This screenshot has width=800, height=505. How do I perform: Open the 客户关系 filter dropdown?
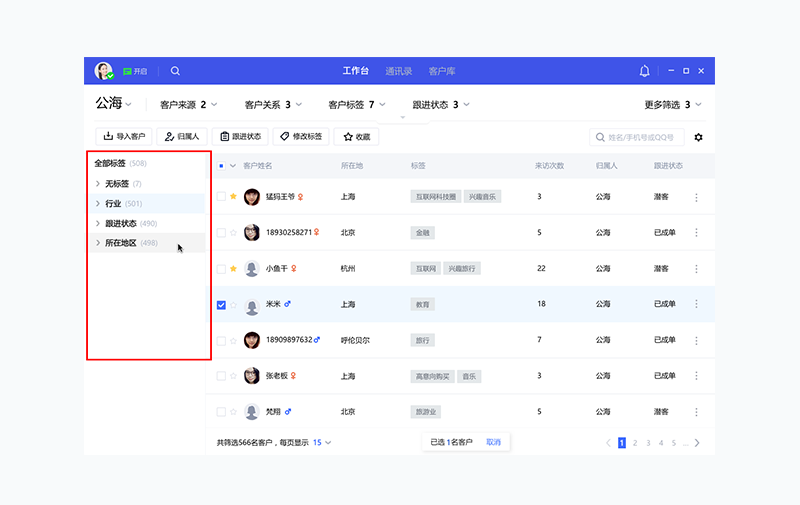pyautogui.click(x=273, y=105)
